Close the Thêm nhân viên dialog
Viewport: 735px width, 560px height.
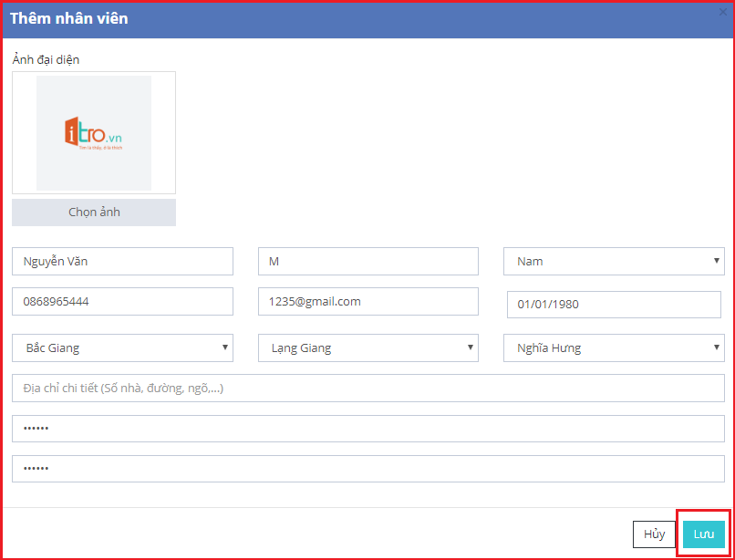pos(723,12)
